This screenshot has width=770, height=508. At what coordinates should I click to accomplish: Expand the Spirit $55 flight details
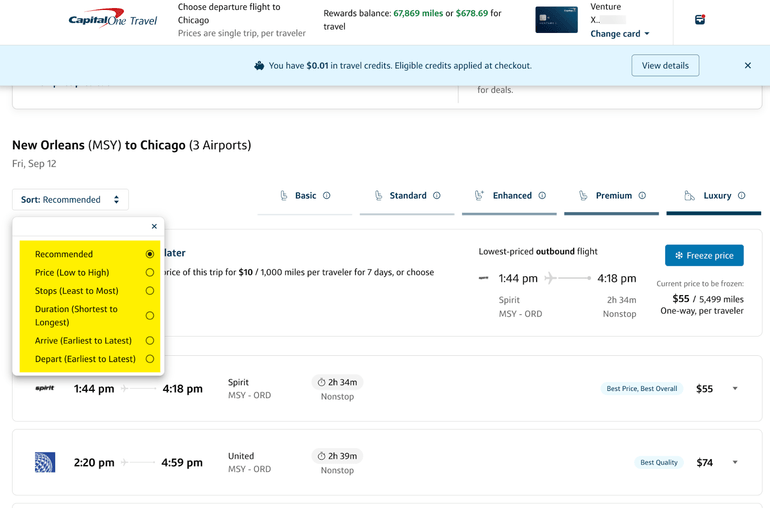735,389
